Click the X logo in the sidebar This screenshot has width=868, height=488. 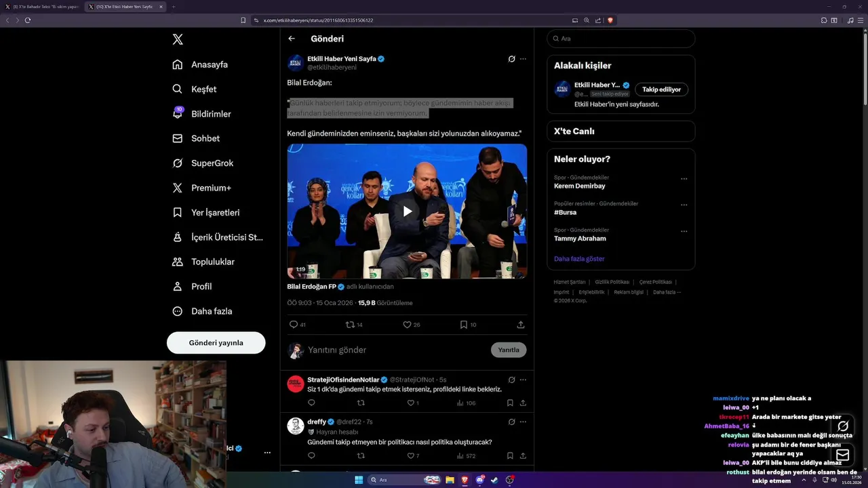[178, 39]
